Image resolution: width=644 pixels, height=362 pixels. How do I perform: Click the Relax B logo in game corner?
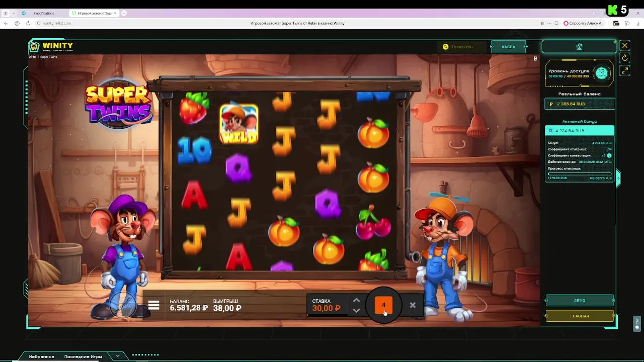tap(535, 59)
